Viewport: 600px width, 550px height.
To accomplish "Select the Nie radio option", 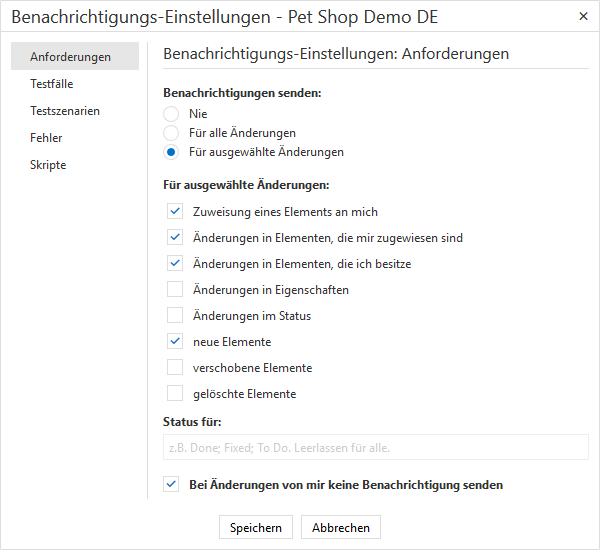I will click(172, 114).
